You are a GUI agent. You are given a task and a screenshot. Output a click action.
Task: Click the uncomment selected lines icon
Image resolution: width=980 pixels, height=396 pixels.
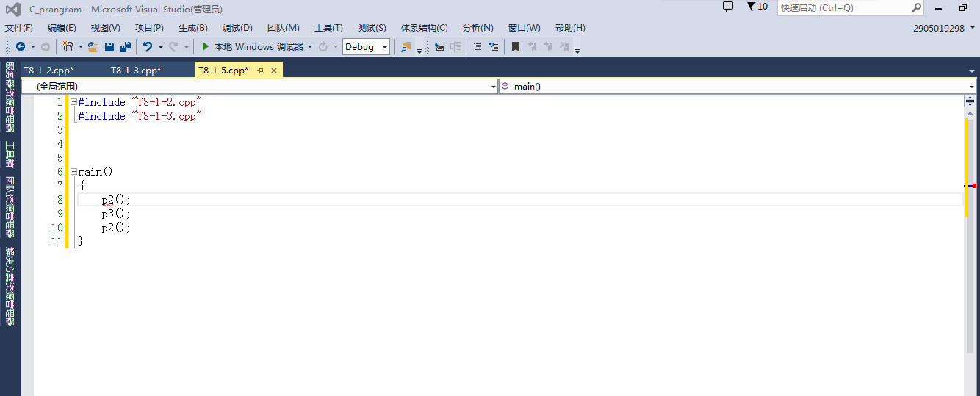click(x=494, y=46)
